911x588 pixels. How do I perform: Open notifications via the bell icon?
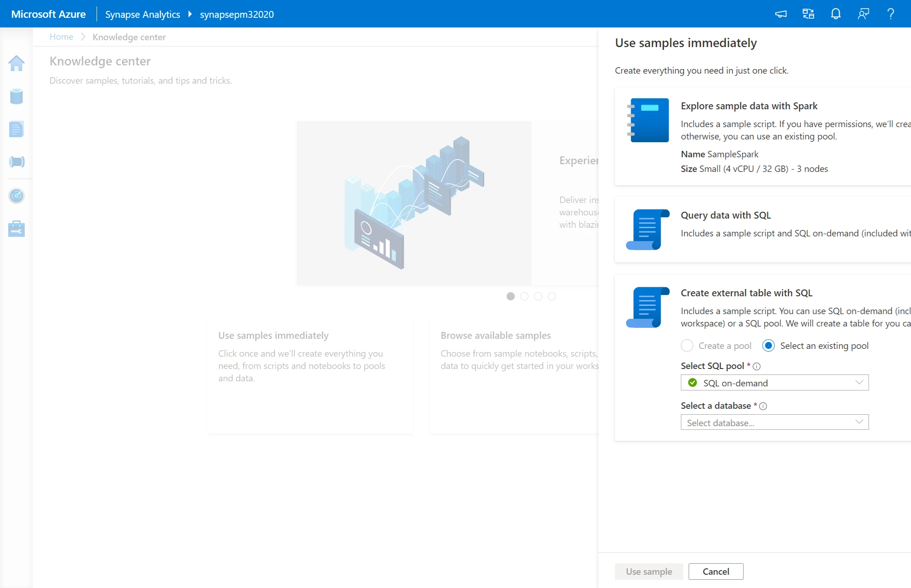(835, 14)
